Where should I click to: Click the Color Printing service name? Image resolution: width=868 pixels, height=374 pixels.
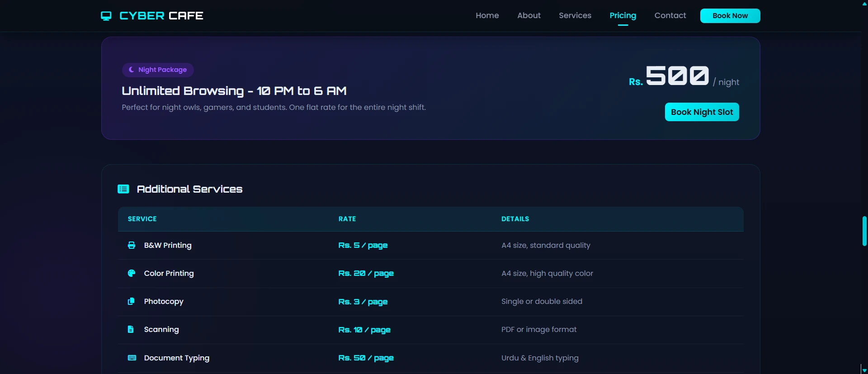point(169,273)
